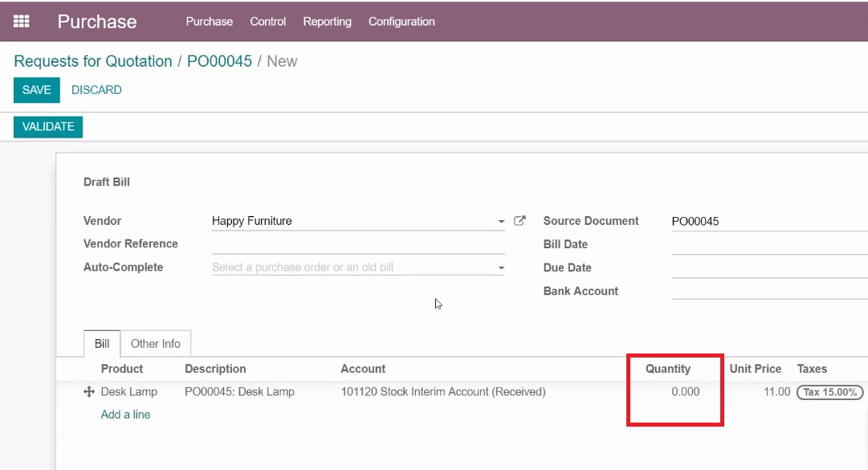Click the Product column header

point(122,370)
